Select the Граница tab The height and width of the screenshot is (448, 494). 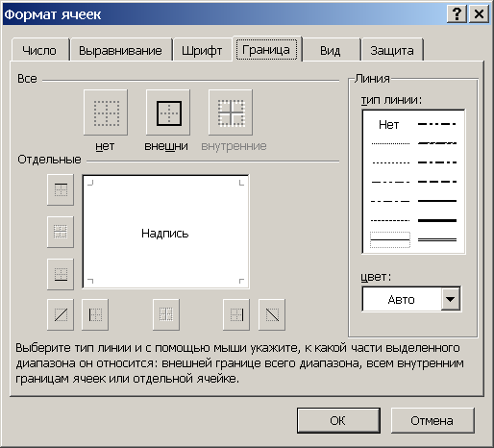coord(266,50)
